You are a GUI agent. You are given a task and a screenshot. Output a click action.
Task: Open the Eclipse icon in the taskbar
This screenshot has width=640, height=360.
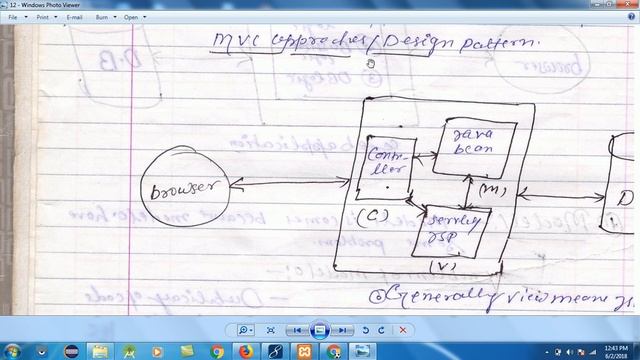71,351
